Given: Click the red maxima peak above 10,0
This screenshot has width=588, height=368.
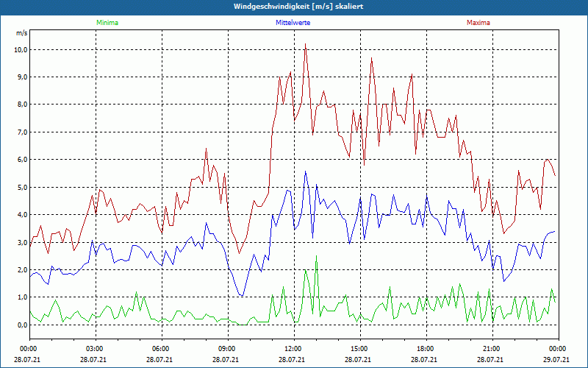Looking at the screenshot, I should coord(306,44).
